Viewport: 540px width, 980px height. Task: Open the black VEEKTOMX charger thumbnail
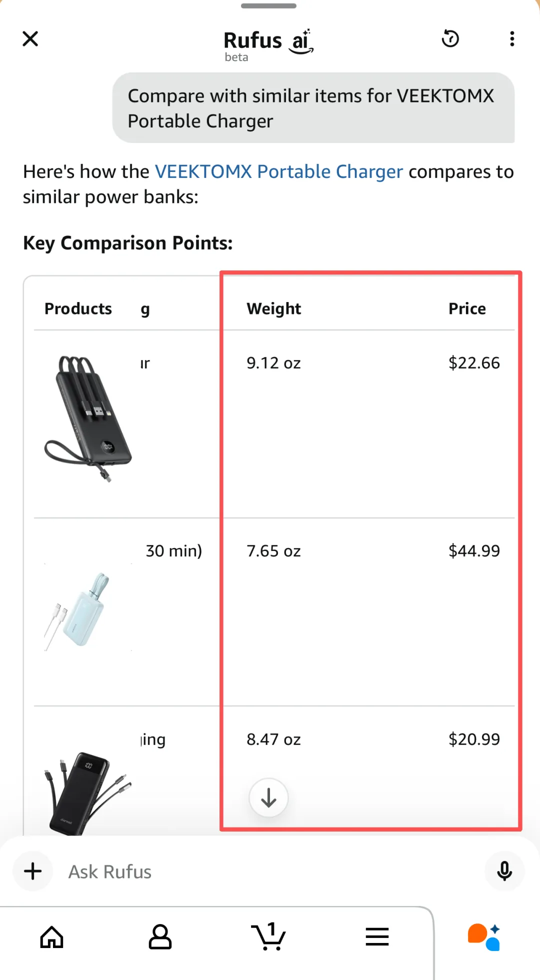point(88,418)
